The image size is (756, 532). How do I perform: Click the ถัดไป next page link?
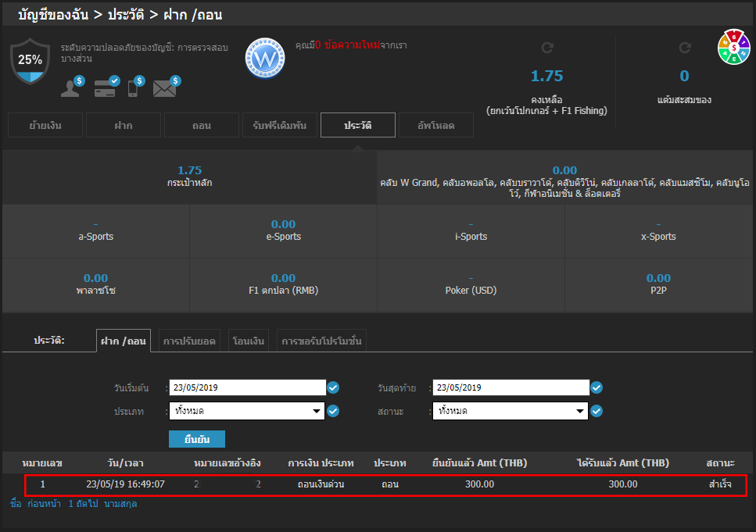coord(87,504)
